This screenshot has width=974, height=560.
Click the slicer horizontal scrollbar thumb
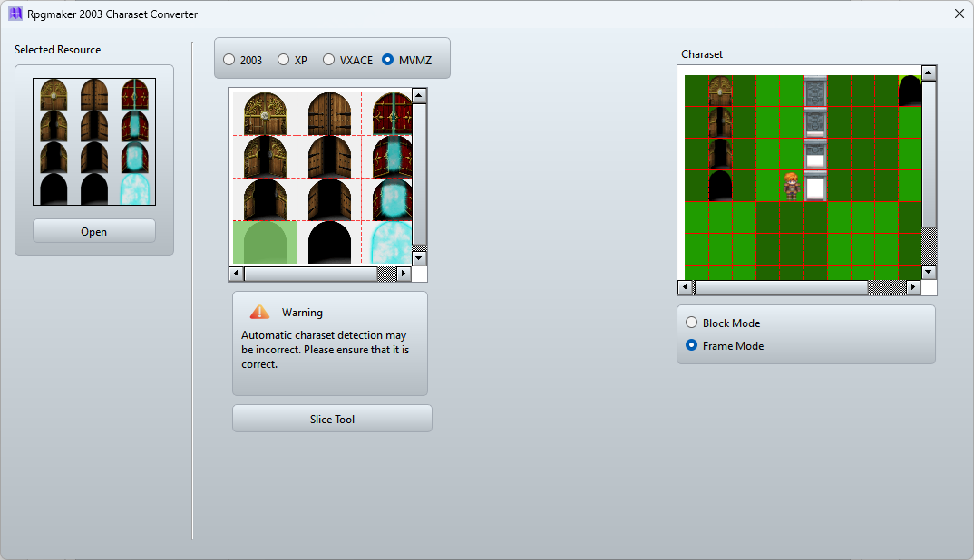tap(310, 273)
